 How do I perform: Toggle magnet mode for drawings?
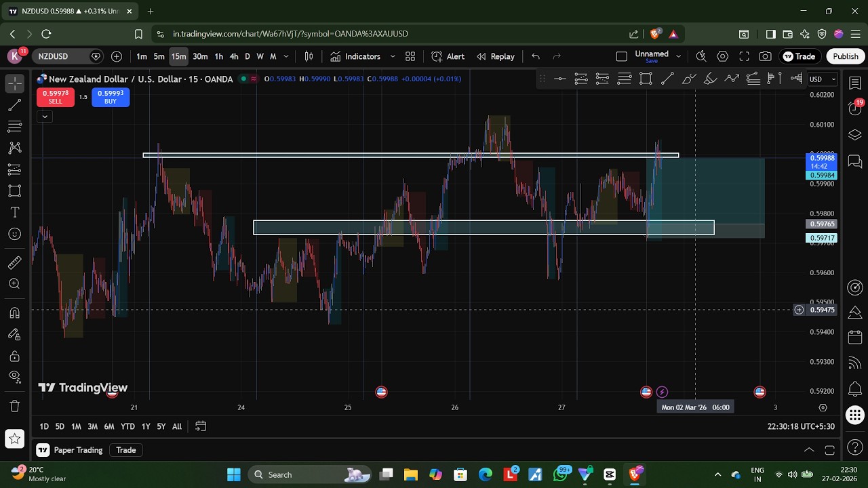pos(14,312)
